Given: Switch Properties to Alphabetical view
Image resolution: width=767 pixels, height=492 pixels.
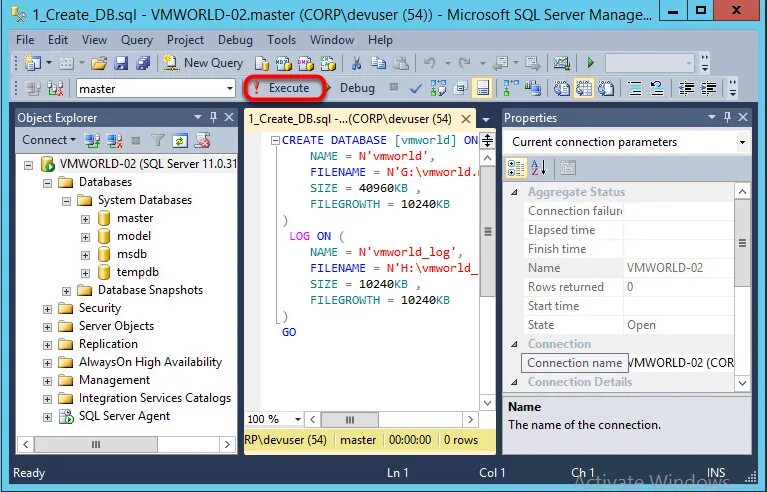Looking at the screenshot, I should [x=539, y=168].
